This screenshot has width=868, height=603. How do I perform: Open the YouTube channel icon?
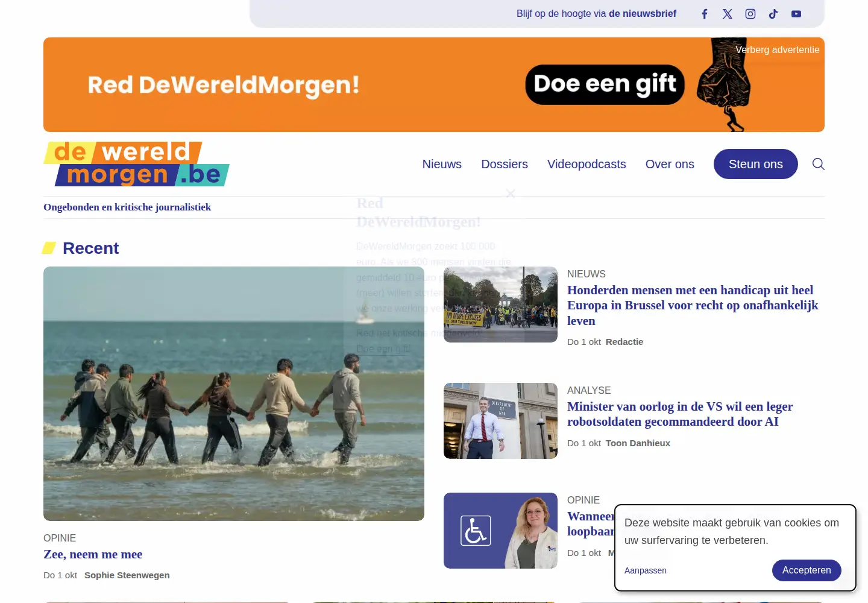[x=796, y=14]
